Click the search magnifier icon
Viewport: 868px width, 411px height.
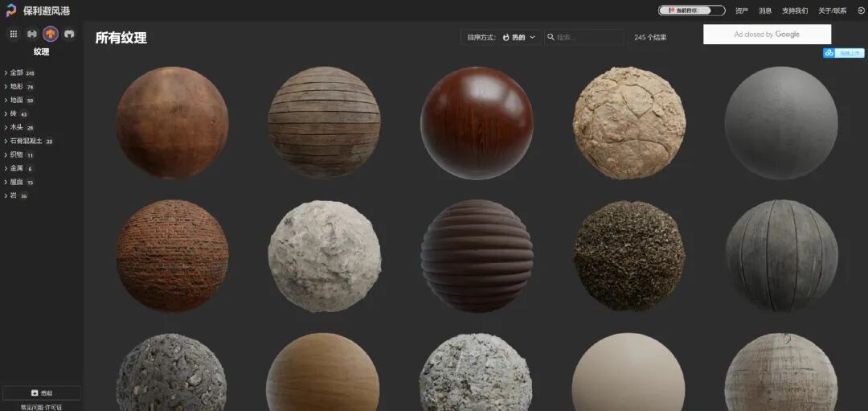[x=551, y=37]
